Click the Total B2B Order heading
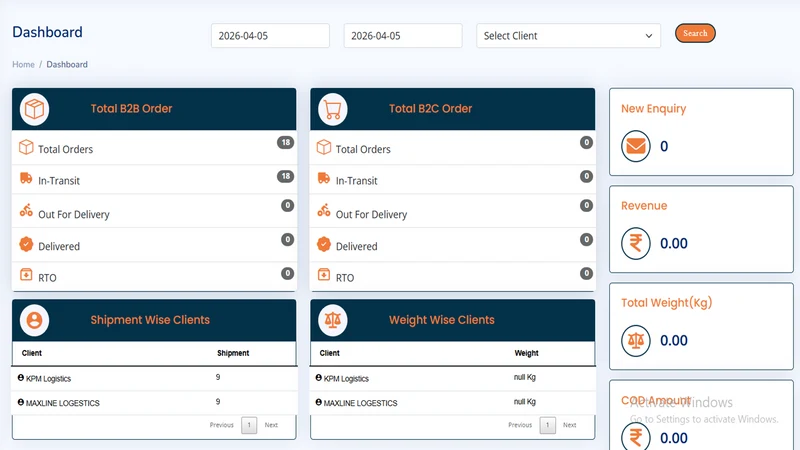800x450 pixels. 131,109
